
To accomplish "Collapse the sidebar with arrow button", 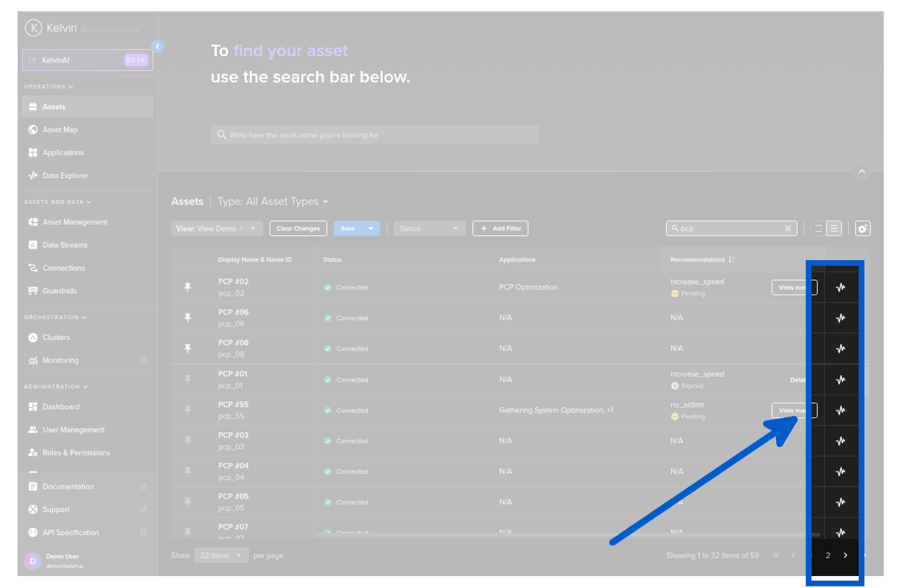I will 158,47.
